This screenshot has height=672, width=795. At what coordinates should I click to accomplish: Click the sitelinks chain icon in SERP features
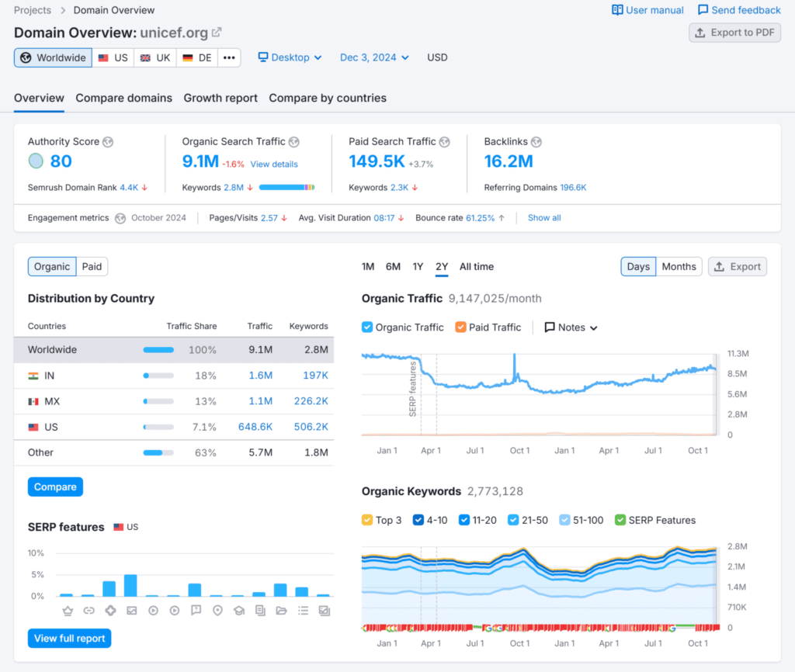click(x=89, y=611)
